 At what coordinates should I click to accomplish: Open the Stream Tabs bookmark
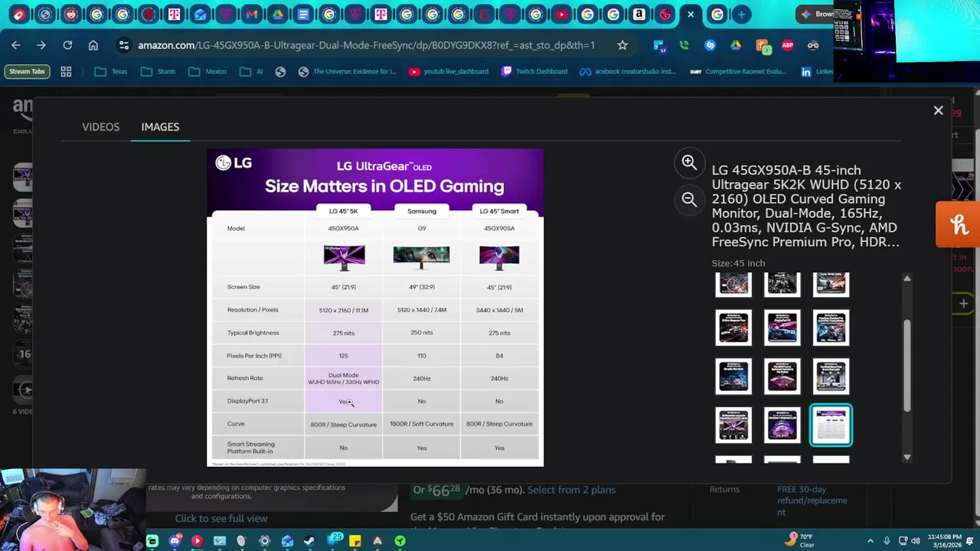[27, 71]
